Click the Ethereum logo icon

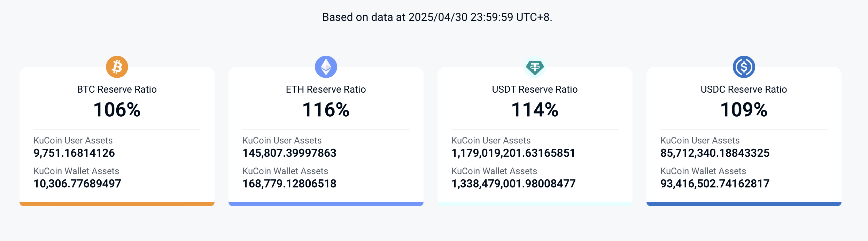tap(326, 67)
